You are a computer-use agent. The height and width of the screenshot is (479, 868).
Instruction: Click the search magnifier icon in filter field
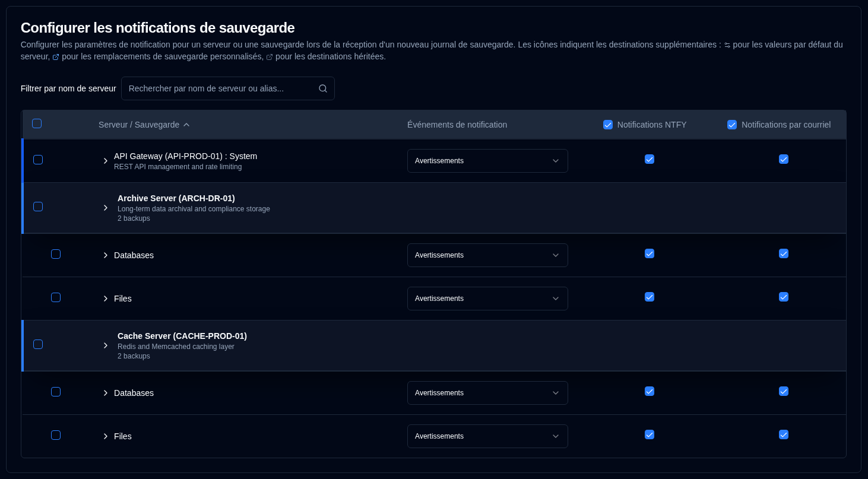coord(323,88)
